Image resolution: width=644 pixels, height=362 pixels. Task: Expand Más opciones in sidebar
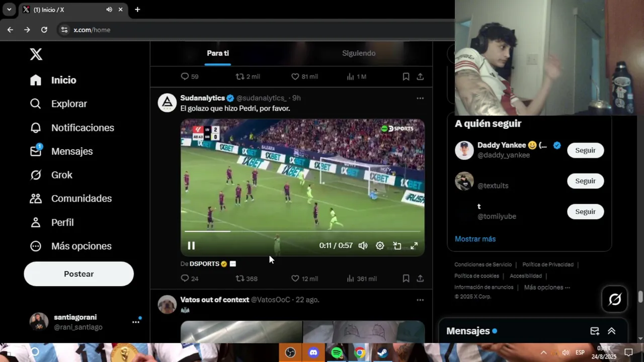pos(70,246)
